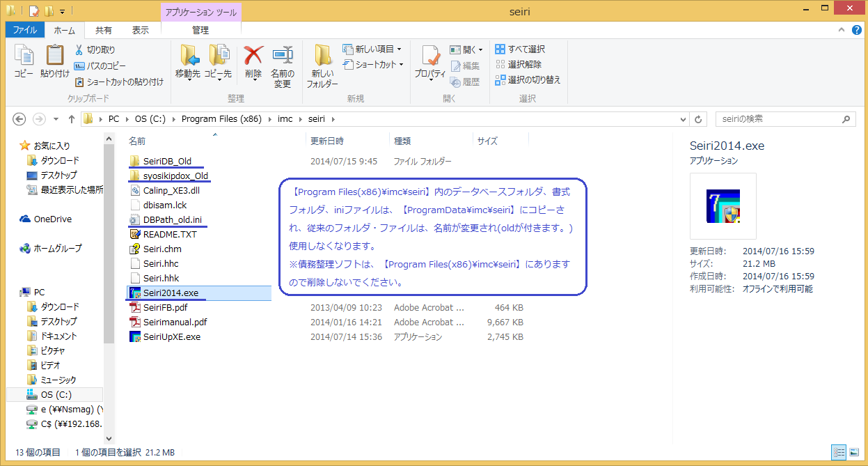Delete the selected file with 削除 icon
The image size is (868, 466).
click(252, 63)
